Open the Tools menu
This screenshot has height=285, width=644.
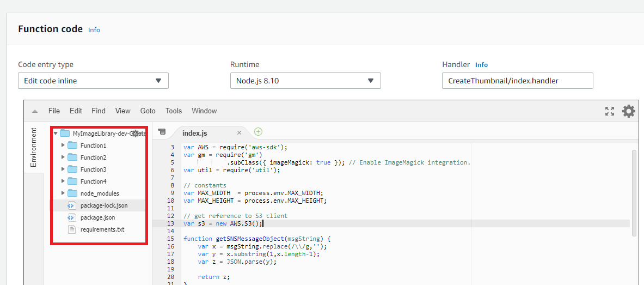click(174, 111)
